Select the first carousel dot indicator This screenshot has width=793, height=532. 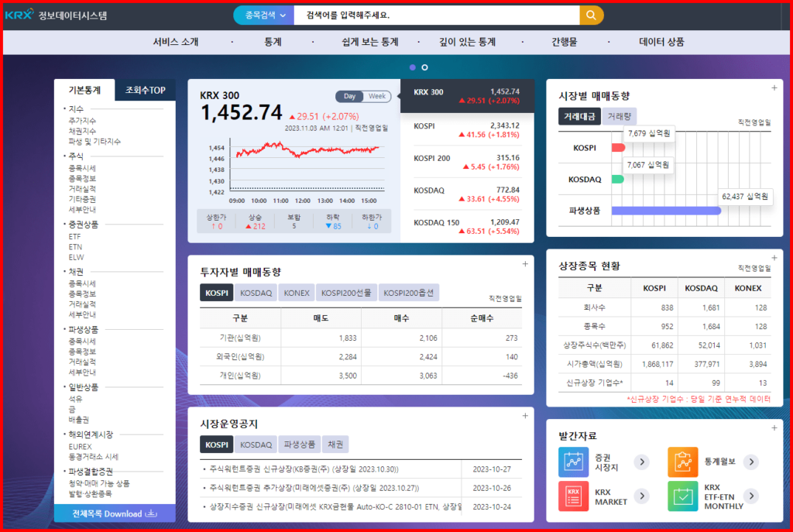[413, 67]
